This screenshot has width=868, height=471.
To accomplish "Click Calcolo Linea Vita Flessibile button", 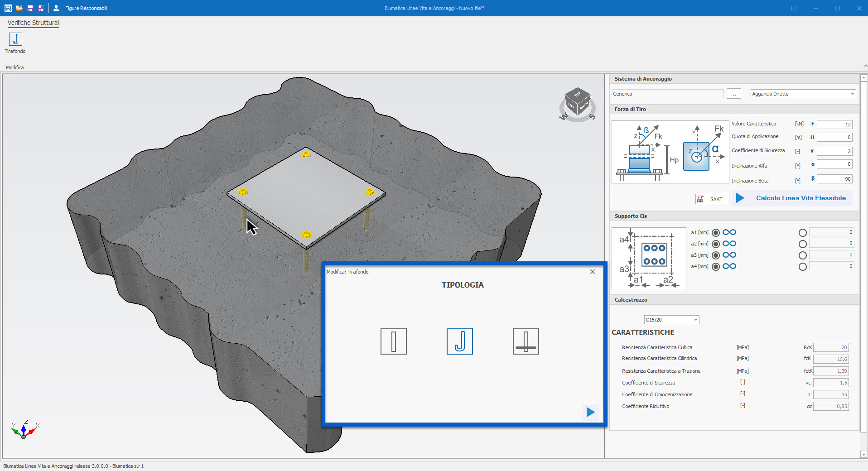I will point(792,198).
